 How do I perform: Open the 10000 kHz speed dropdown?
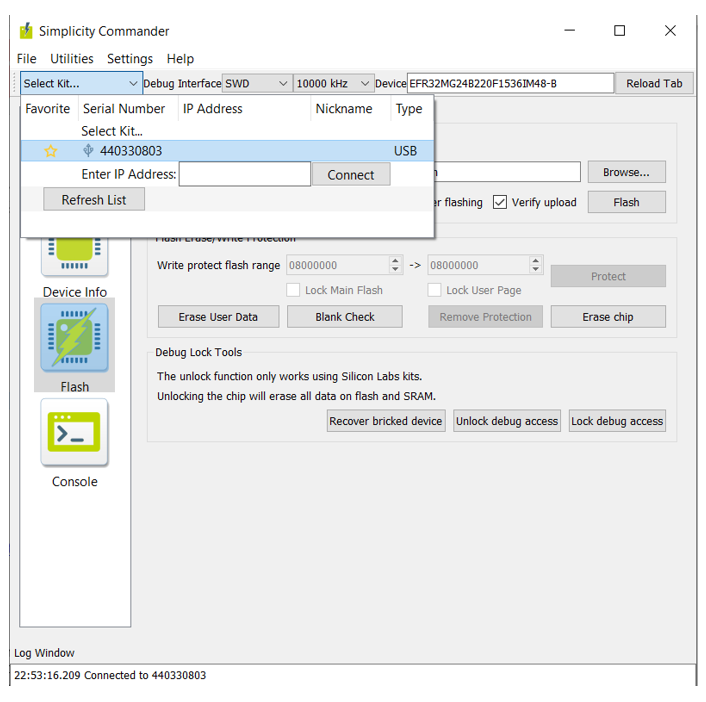pos(333,84)
